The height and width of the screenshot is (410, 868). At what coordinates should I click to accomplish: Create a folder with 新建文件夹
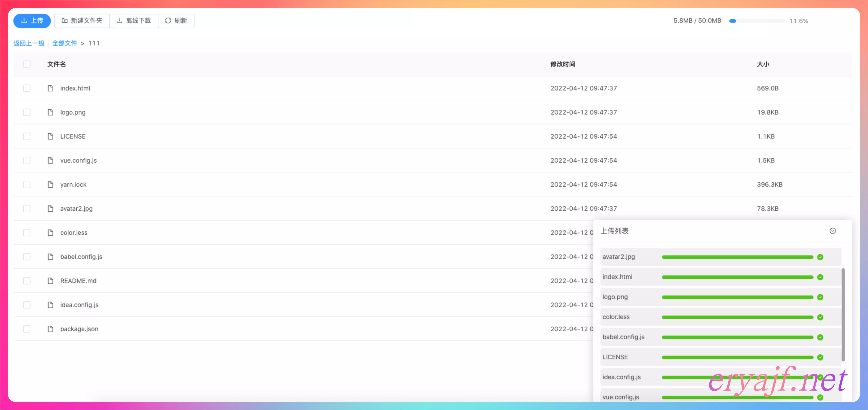[82, 21]
